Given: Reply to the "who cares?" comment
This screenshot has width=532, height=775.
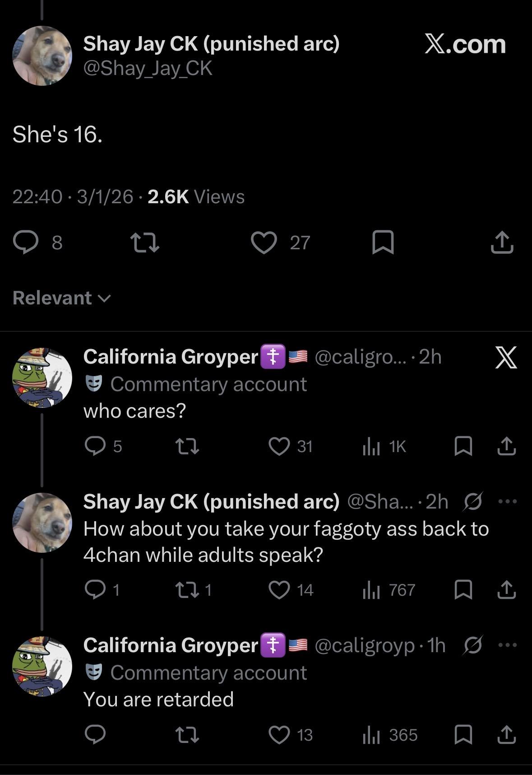Looking at the screenshot, I should click(x=95, y=446).
